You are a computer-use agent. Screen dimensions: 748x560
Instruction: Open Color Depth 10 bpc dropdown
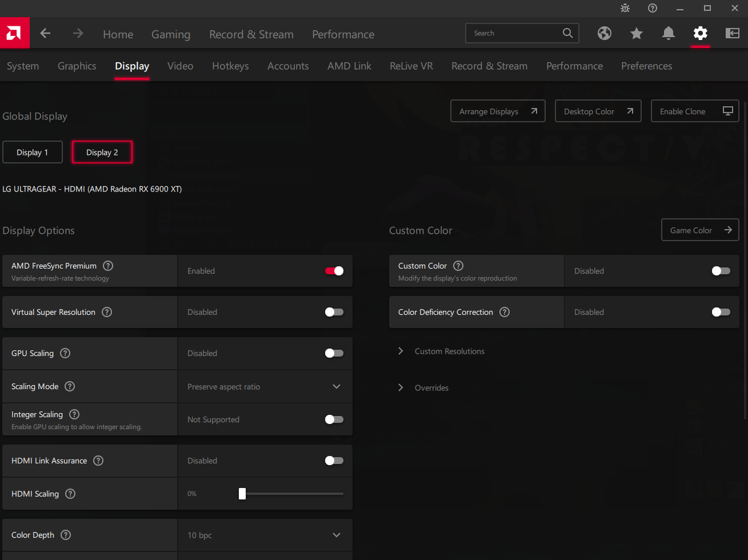(x=265, y=535)
